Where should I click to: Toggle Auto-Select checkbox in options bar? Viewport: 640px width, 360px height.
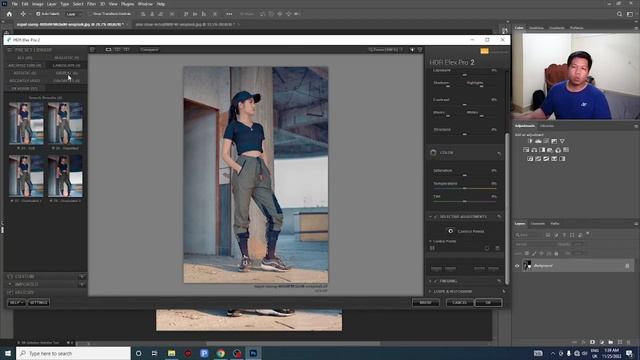click(x=38, y=14)
